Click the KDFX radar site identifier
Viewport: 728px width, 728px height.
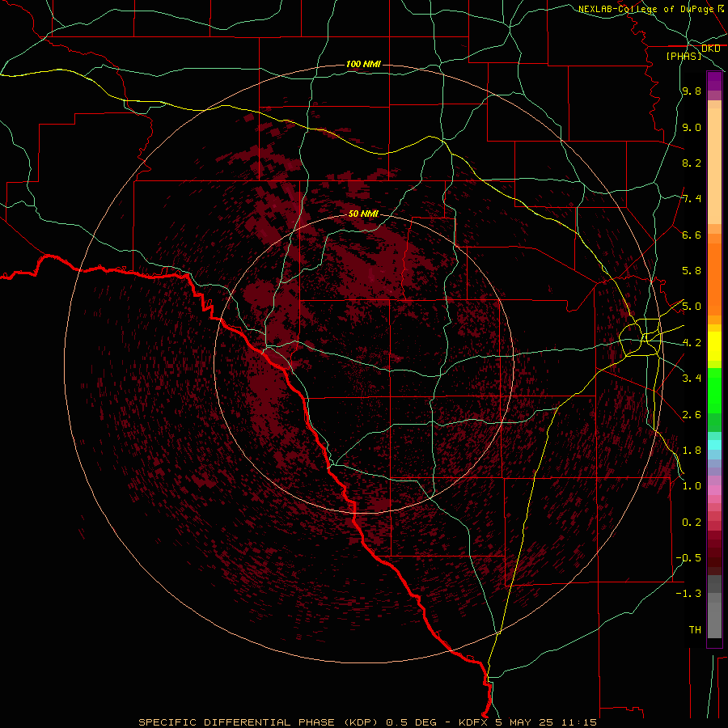click(473, 722)
